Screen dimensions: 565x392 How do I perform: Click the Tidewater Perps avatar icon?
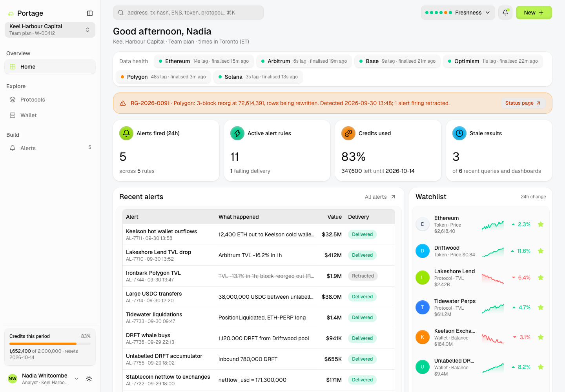423,307
